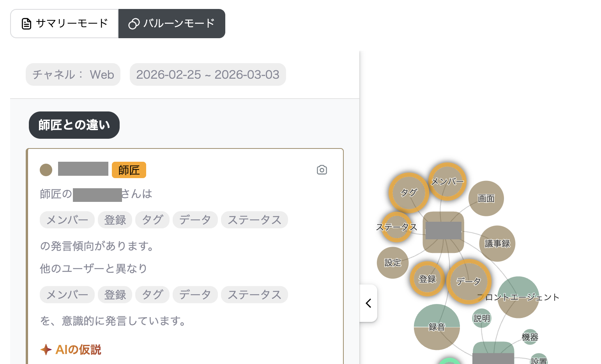
Task: Switch to バルーンモード tab
Action: [x=172, y=24]
